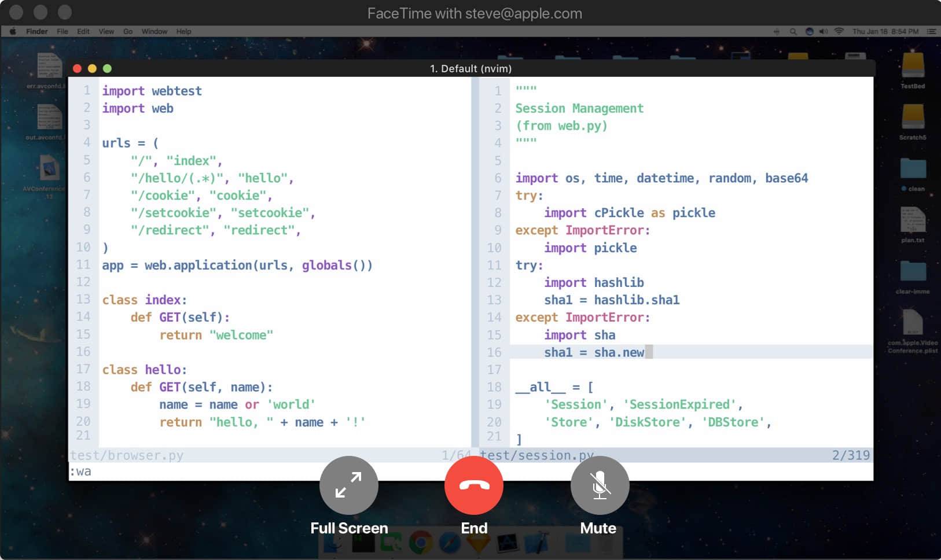
Task: Open the Finder menu
Action: coord(36,31)
